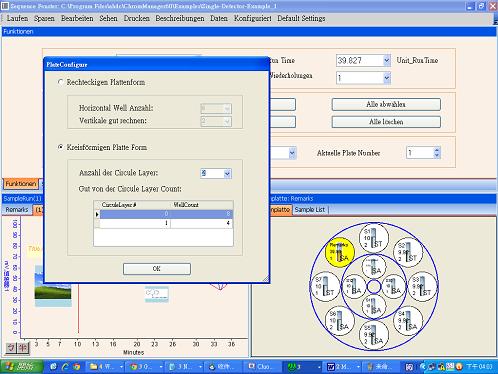Viewport: 498px width, 374px height.
Task: Select the right vial of the inner ring
Action: coord(394,286)
